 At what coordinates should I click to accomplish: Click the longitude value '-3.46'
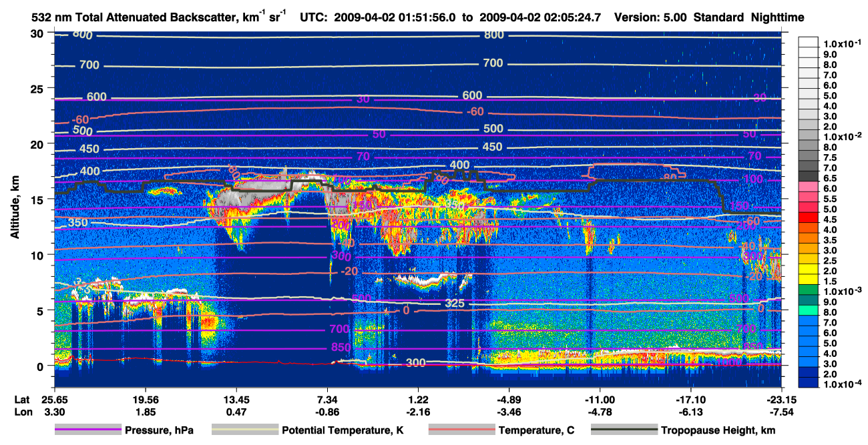tap(509, 412)
